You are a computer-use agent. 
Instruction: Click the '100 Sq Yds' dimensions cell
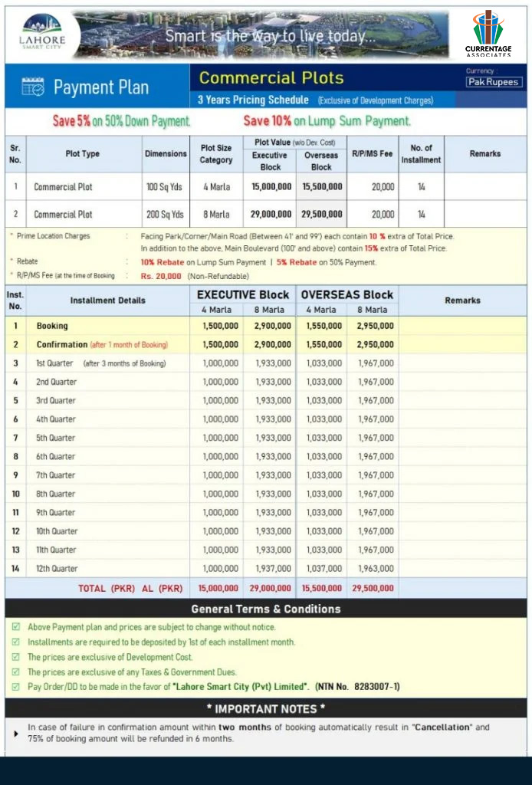click(x=165, y=187)
